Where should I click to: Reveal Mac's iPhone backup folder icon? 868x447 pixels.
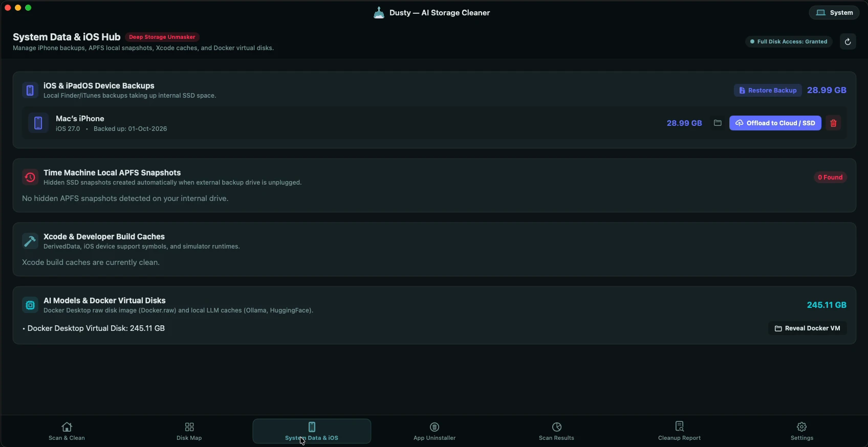coord(718,123)
